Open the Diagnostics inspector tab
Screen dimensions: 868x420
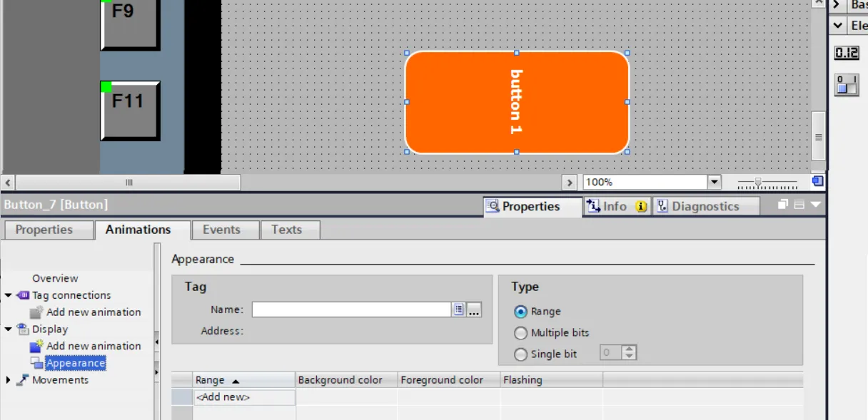click(705, 206)
